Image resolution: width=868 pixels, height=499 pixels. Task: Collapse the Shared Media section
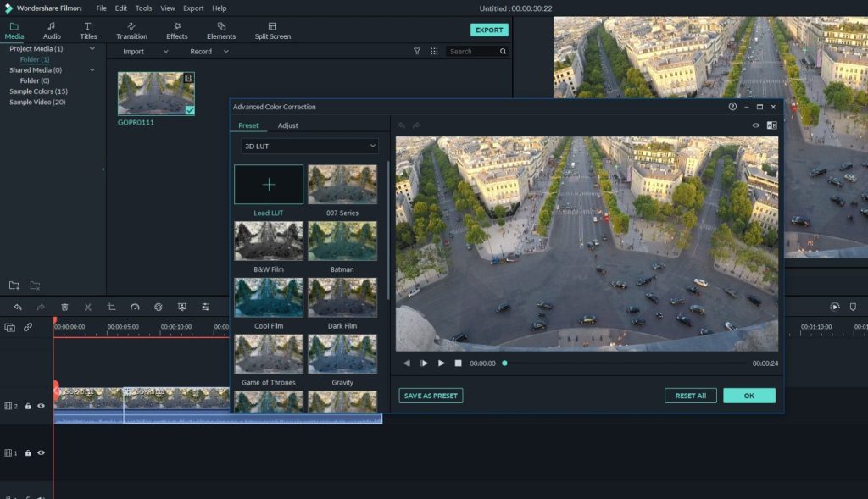93,69
